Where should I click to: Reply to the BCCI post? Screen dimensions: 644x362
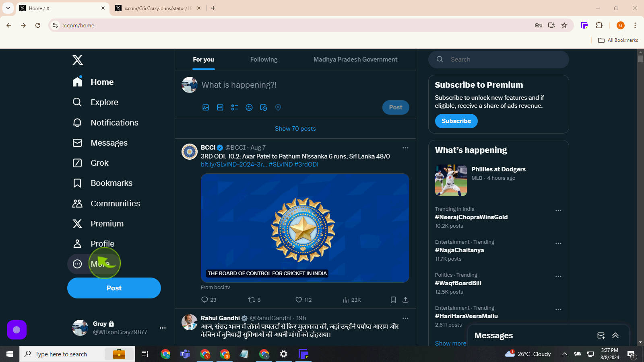pyautogui.click(x=208, y=300)
